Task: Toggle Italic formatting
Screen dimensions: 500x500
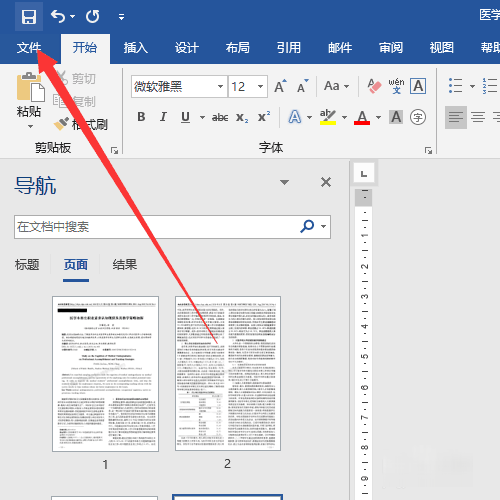Action: pyautogui.click(x=163, y=117)
